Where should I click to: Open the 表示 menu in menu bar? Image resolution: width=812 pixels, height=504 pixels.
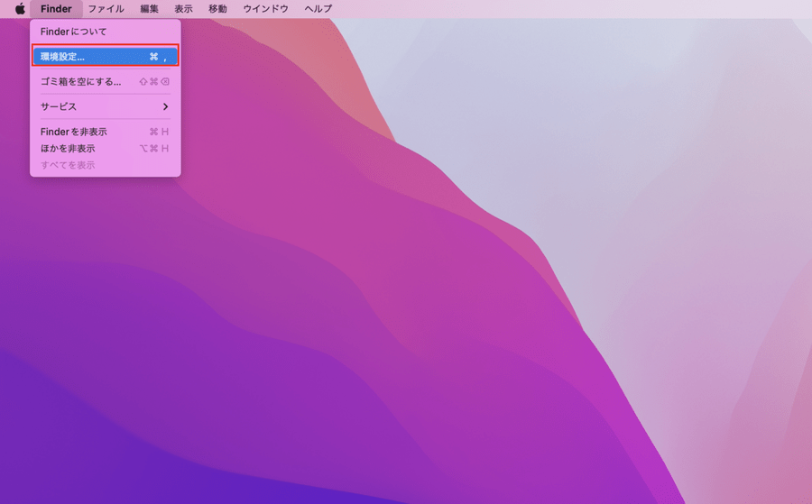(183, 9)
